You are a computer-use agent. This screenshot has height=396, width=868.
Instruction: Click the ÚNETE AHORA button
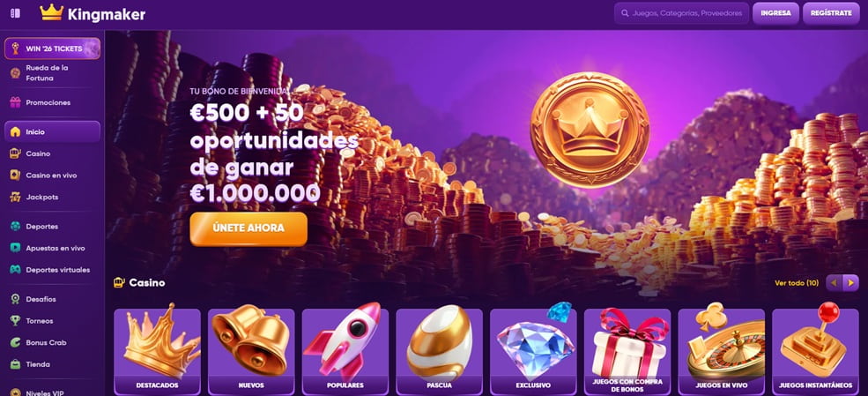coord(249,228)
